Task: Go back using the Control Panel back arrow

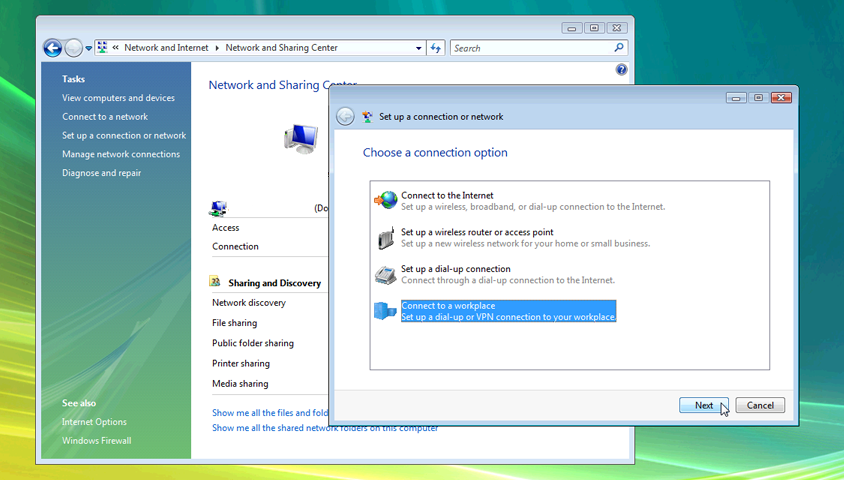Action: click(x=52, y=48)
